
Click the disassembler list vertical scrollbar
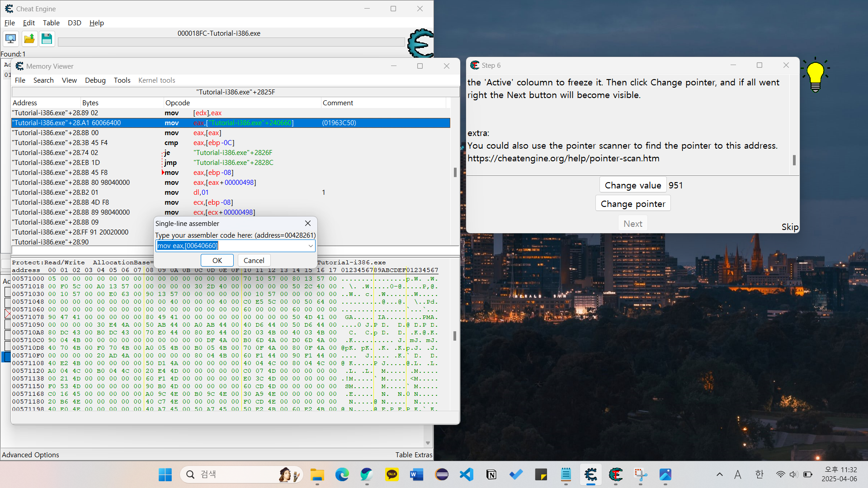(455, 172)
